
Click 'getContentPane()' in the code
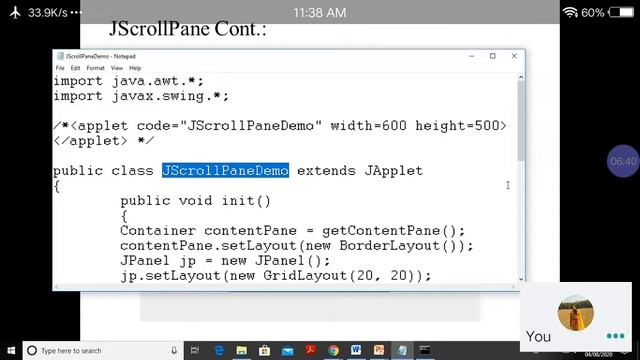point(389,231)
